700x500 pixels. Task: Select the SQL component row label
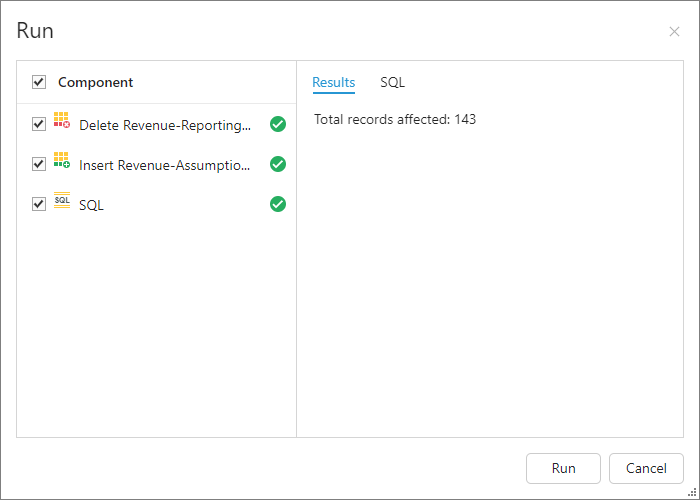tap(91, 205)
